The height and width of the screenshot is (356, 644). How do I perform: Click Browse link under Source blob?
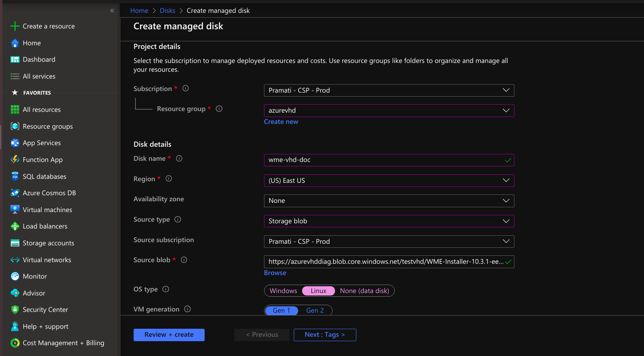point(275,273)
